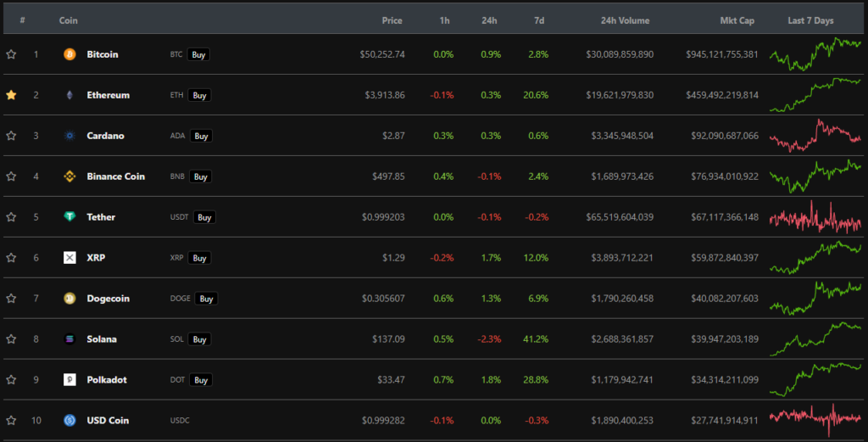This screenshot has width=868, height=442.
Task: Click the Dogecoin logo icon
Action: pos(70,299)
